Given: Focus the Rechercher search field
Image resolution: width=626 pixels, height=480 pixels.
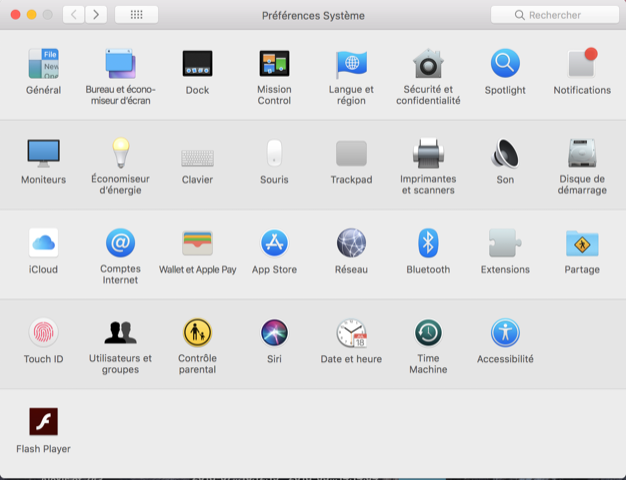Looking at the screenshot, I should (555, 15).
